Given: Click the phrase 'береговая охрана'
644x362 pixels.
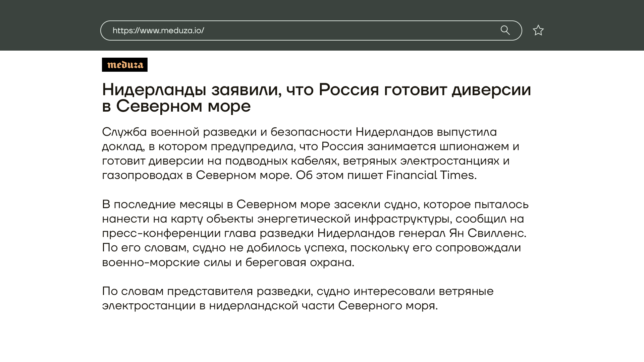Looking at the screenshot, I should click(299, 262).
